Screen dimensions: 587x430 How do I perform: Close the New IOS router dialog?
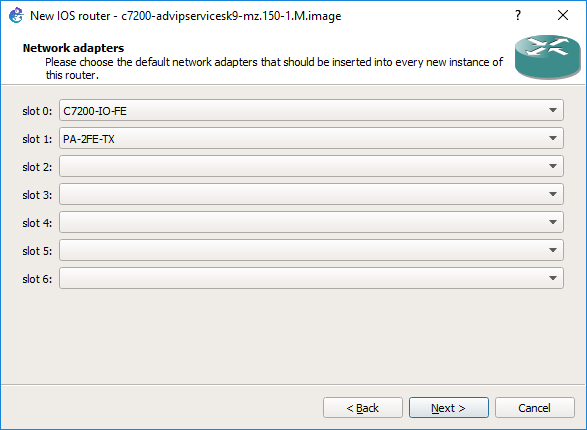(x=563, y=15)
